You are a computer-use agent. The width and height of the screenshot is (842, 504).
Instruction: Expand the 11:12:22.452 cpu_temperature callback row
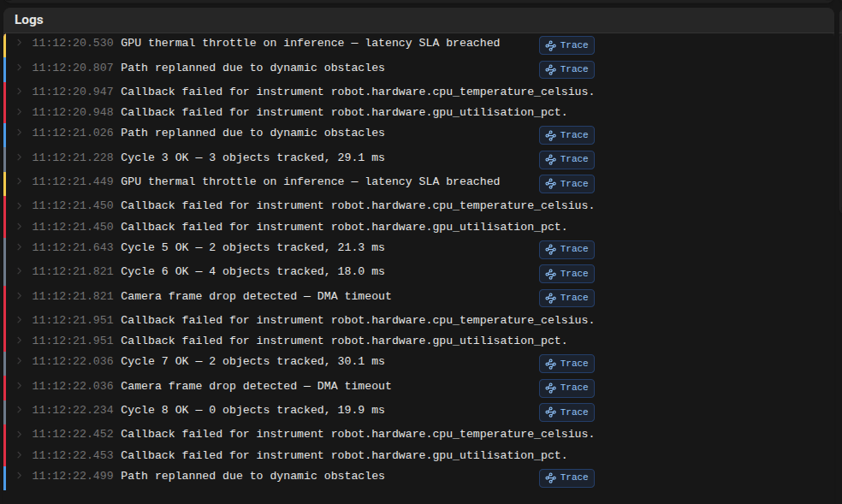(x=20, y=434)
